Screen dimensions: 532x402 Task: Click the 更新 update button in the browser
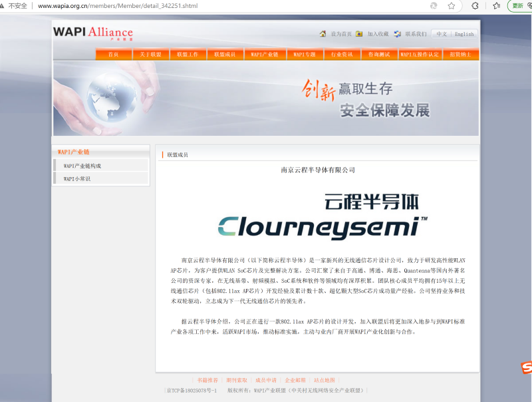(x=517, y=6)
